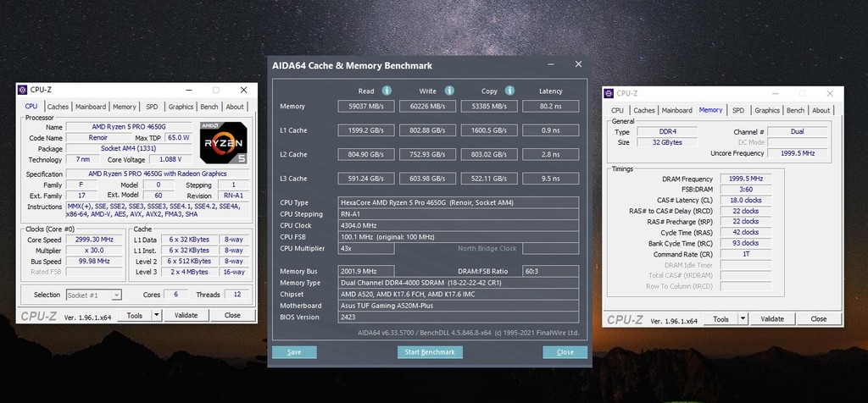Click Motherboard field Asus TUF Gaming A520M-Plus

click(x=459, y=306)
